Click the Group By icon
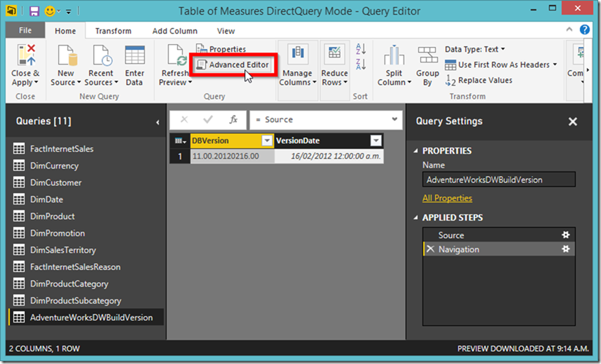Viewport: 601px width, 364px height. (x=427, y=55)
